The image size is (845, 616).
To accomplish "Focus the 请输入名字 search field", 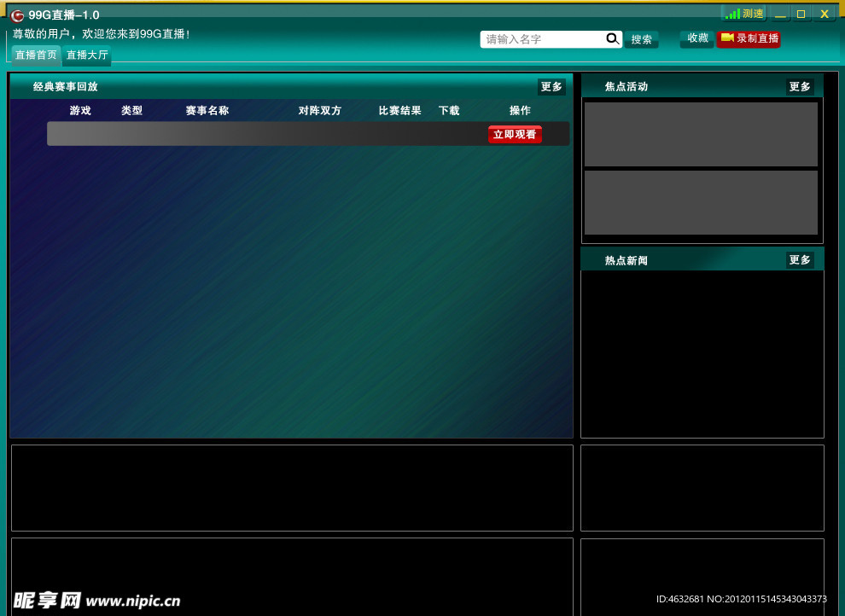I will point(543,39).
